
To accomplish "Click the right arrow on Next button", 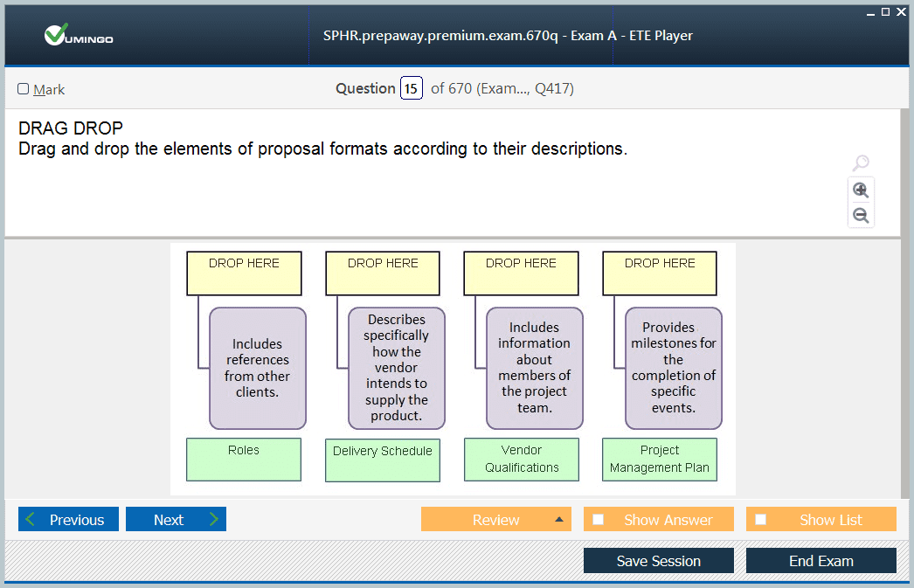I will tap(213, 520).
